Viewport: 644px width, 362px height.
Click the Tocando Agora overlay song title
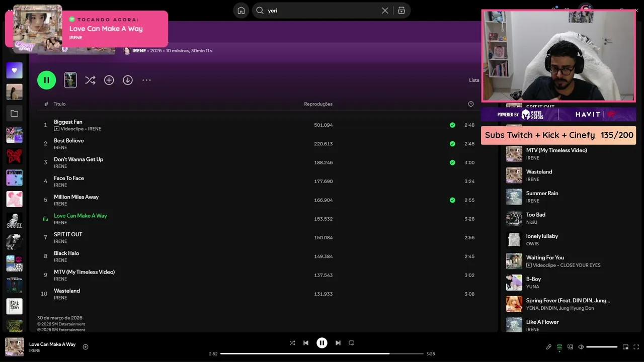(x=106, y=29)
